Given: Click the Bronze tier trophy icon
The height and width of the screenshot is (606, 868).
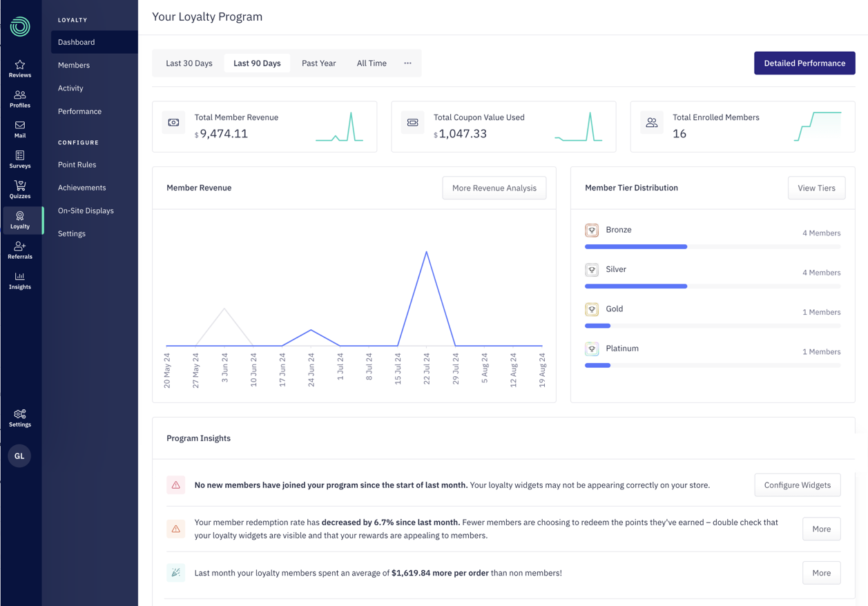Looking at the screenshot, I should pyautogui.click(x=592, y=230).
